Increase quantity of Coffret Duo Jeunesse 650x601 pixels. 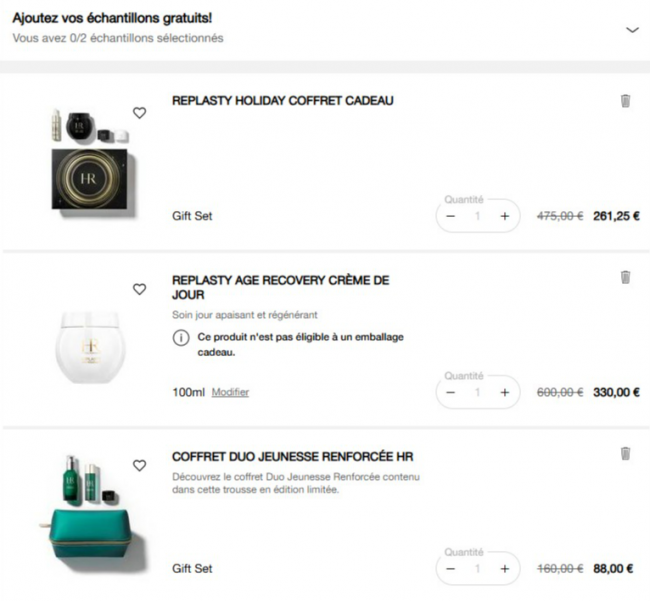[505, 569]
